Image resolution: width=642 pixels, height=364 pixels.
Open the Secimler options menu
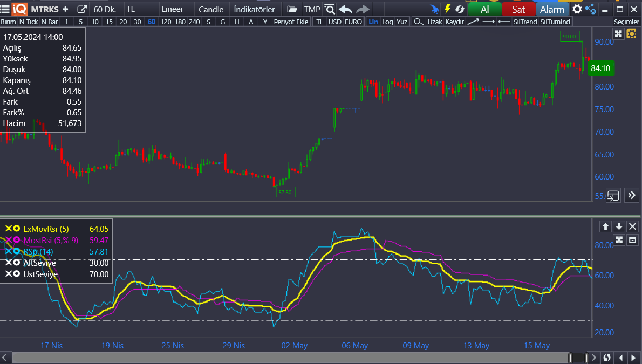pos(626,22)
